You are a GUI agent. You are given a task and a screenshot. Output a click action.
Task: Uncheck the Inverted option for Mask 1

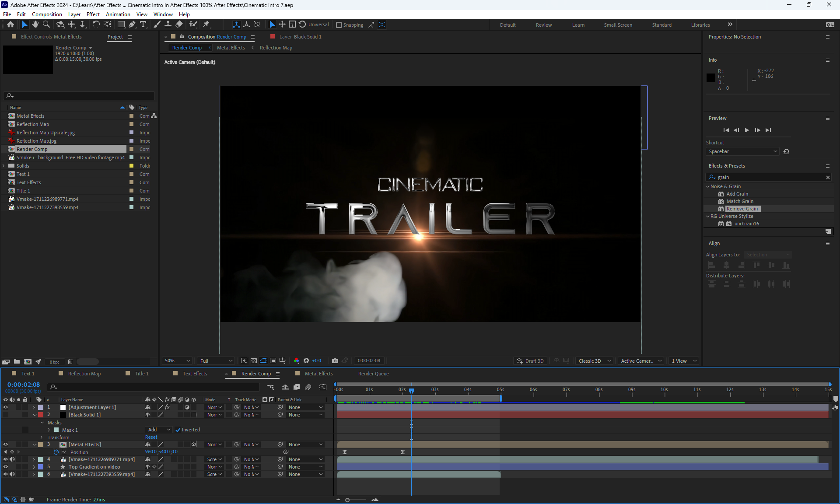point(178,430)
